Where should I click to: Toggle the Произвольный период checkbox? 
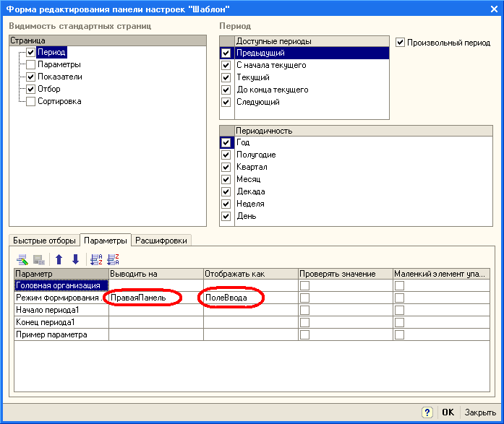tap(401, 43)
